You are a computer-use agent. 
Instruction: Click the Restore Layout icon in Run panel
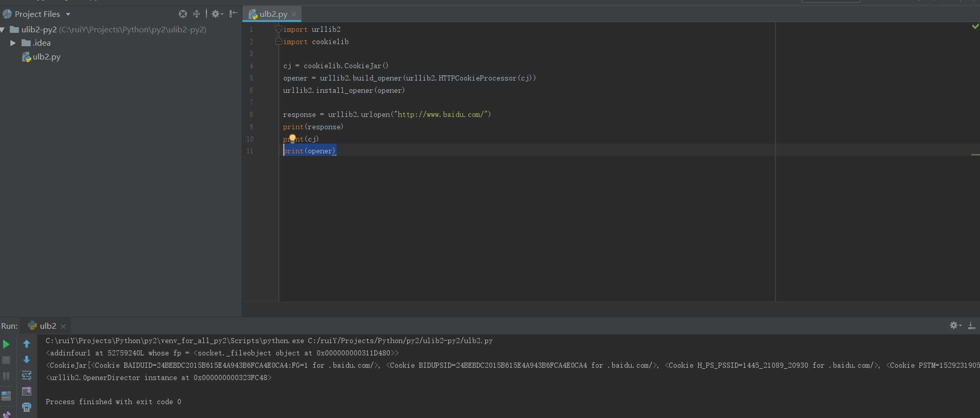click(x=6, y=396)
